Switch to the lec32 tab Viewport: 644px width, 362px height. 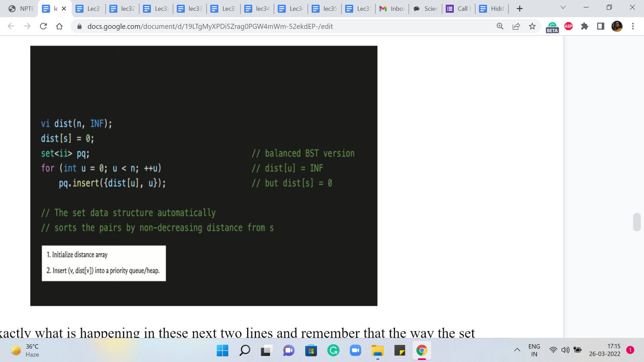click(x=122, y=9)
